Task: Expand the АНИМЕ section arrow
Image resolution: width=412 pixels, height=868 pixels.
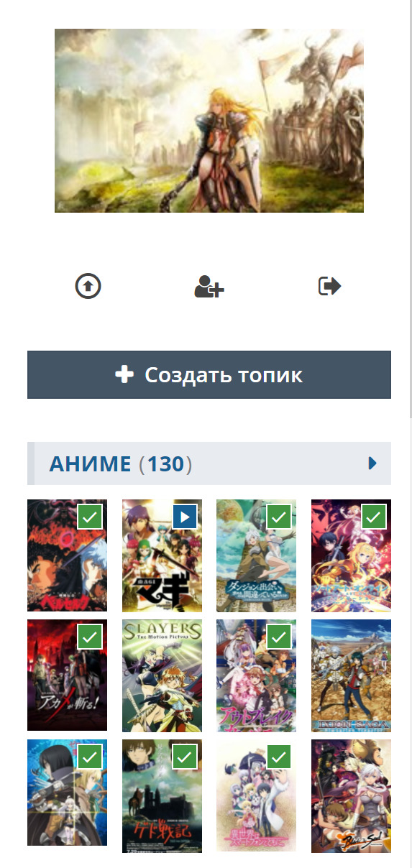Action: tap(372, 463)
